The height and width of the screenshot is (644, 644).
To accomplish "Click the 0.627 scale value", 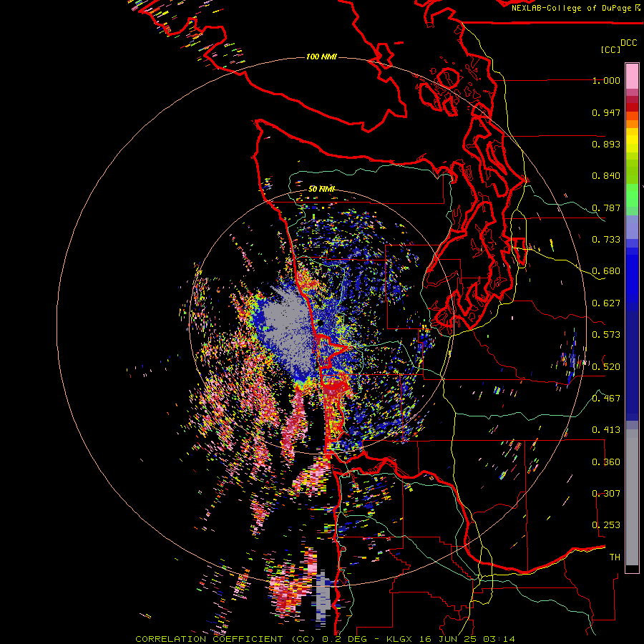I will 606,303.
